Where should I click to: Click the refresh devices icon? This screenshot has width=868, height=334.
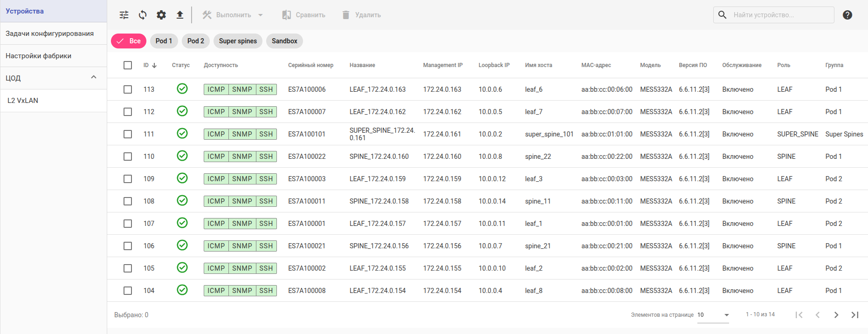(143, 15)
